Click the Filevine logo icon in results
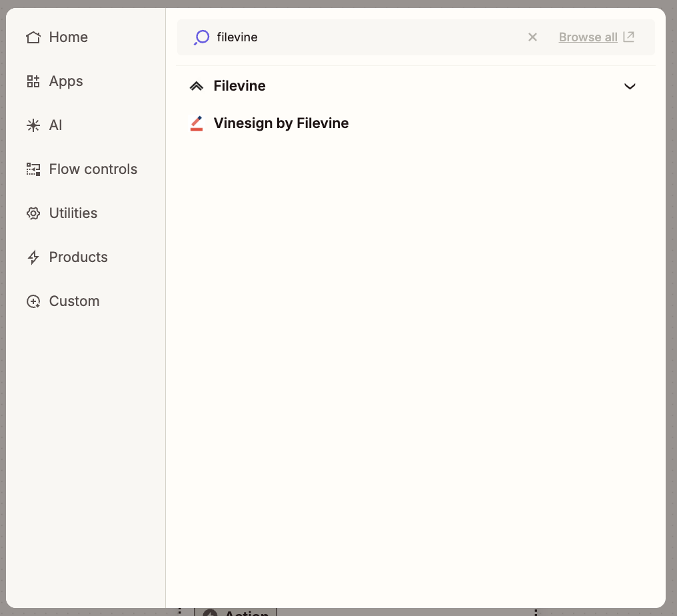Image resolution: width=677 pixels, height=616 pixels. tap(196, 86)
